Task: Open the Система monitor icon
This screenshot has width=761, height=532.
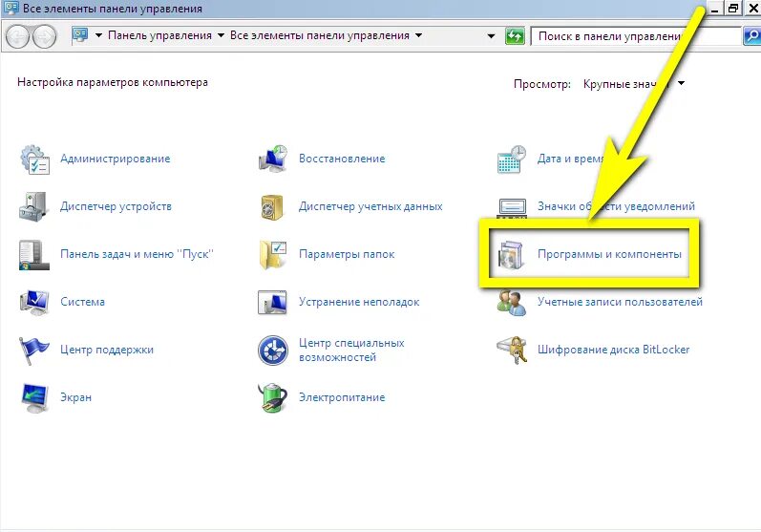Action: [x=34, y=302]
